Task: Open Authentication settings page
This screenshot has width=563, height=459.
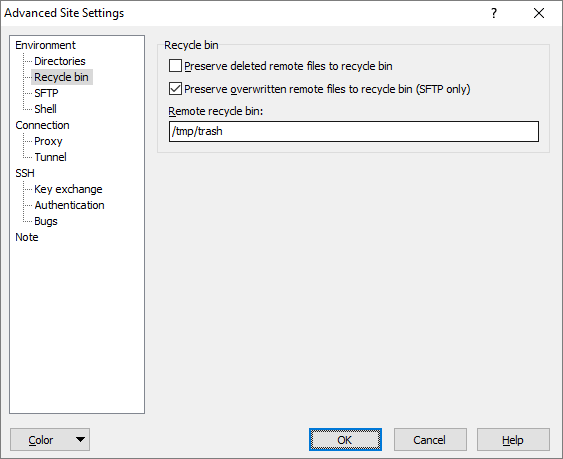Action: tap(69, 205)
